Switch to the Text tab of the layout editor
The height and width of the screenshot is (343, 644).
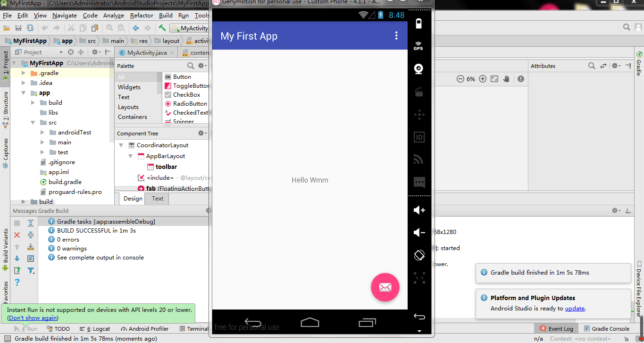[x=157, y=198]
